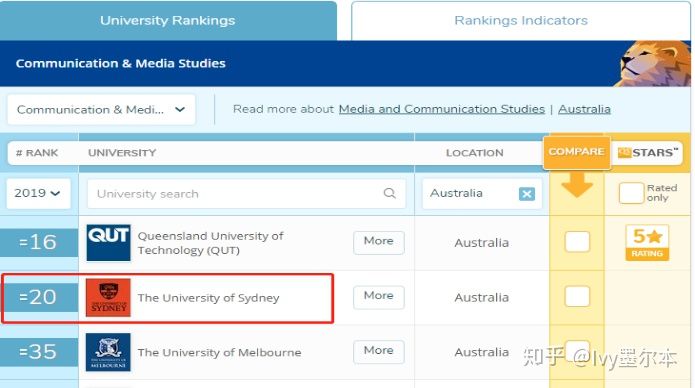This screenshot has height=388, width=695.
Task: Tick the Rated only checkbox
Action: click(x=631, y=193)
